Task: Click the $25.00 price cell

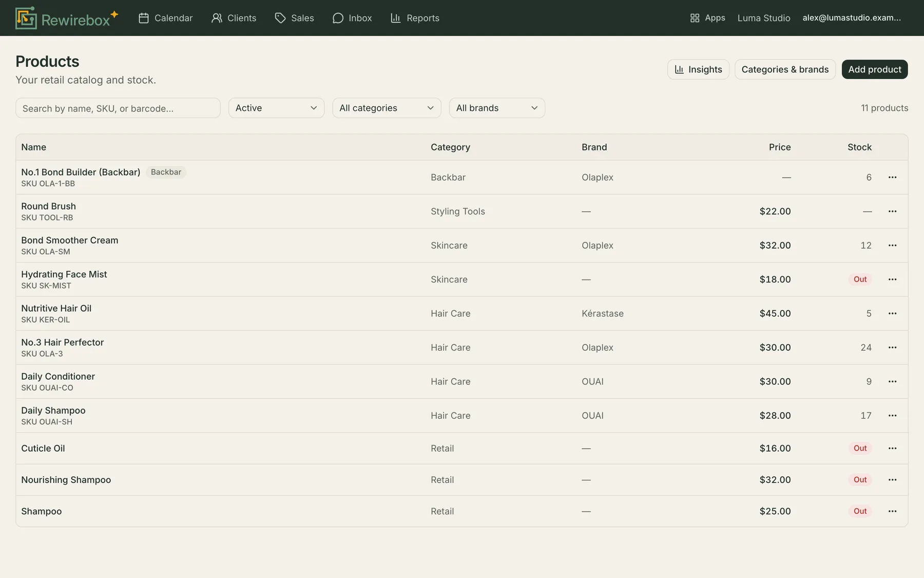Action: pyautogui.click(x=775, y=511)
